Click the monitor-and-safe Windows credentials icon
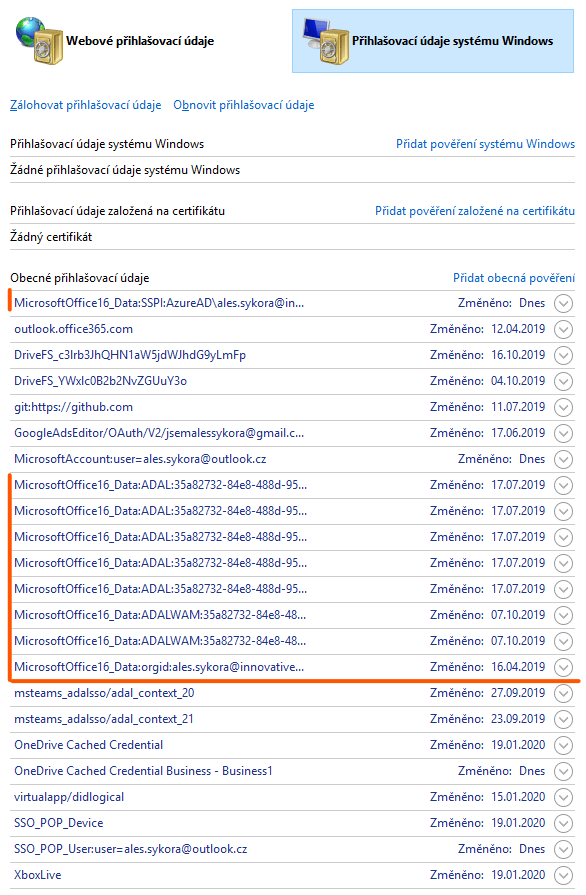Viewport: 586px width, 895px height. coord(326,41)
